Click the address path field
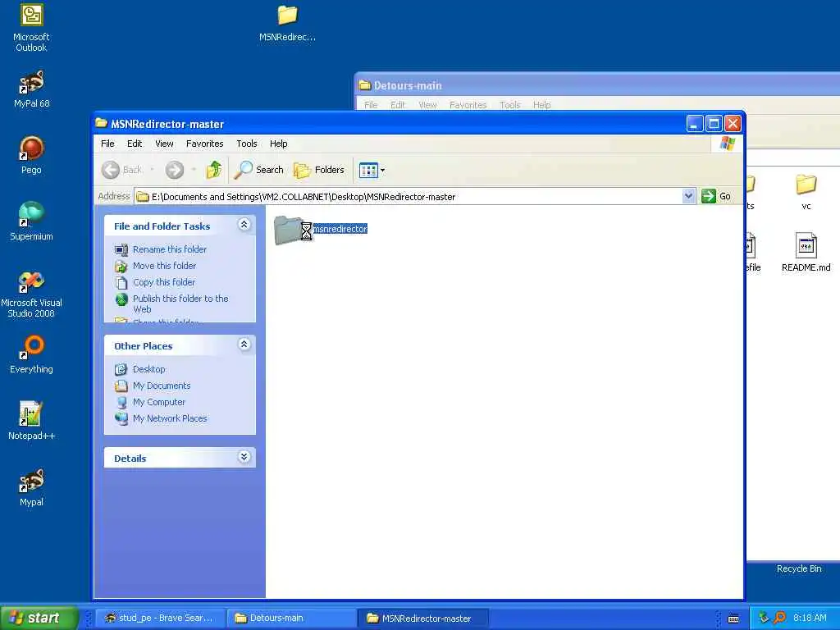 [x=409, y=197]
